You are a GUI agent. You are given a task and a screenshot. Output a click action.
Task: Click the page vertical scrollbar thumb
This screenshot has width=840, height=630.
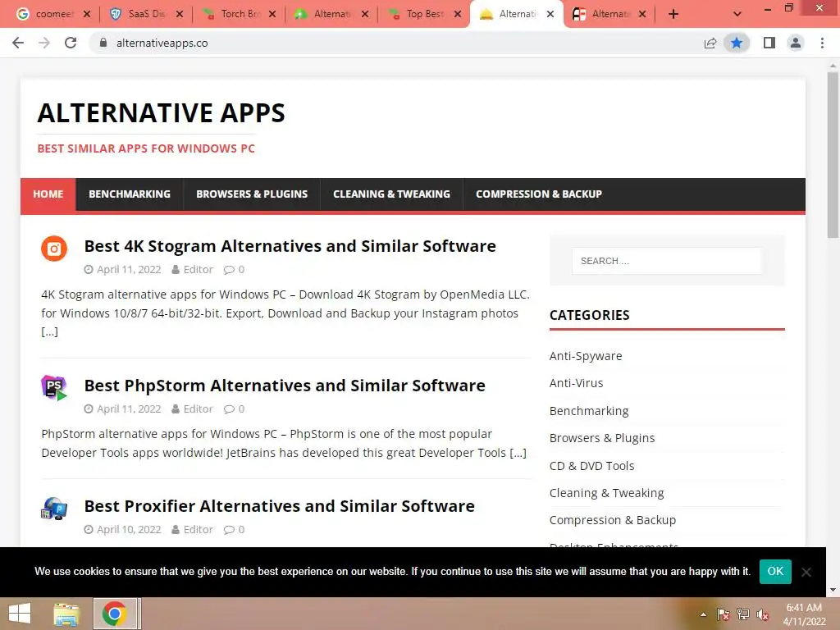(833, 155)
